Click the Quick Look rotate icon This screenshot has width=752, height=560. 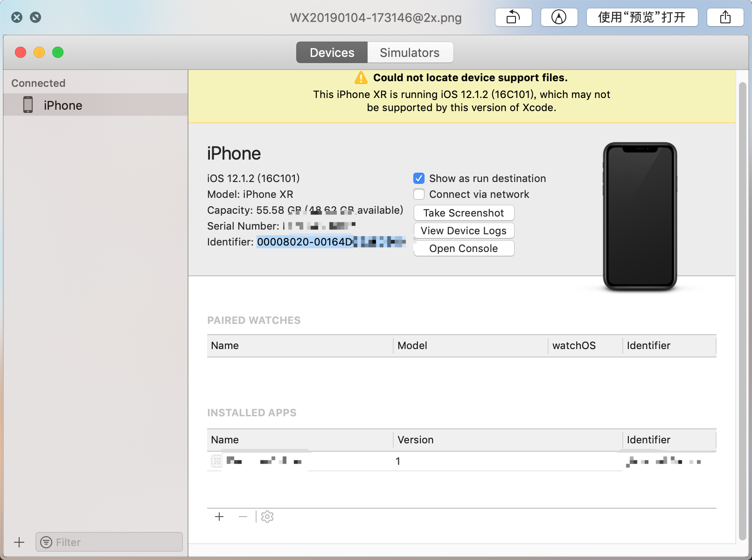[x=513, y=18]
